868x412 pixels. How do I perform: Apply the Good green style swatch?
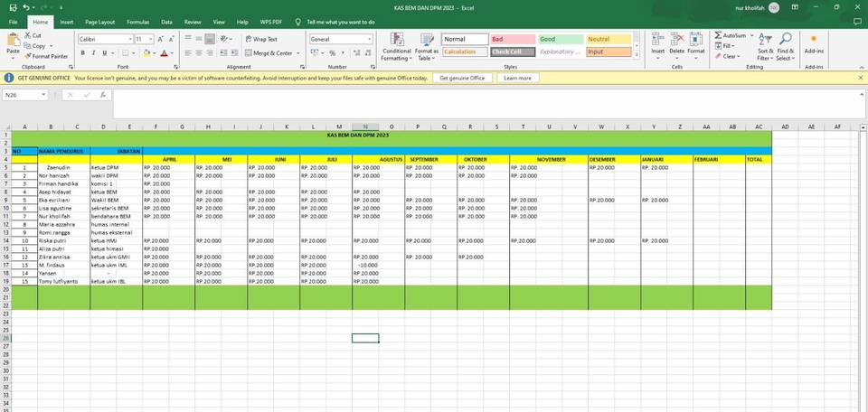(561, 39)
